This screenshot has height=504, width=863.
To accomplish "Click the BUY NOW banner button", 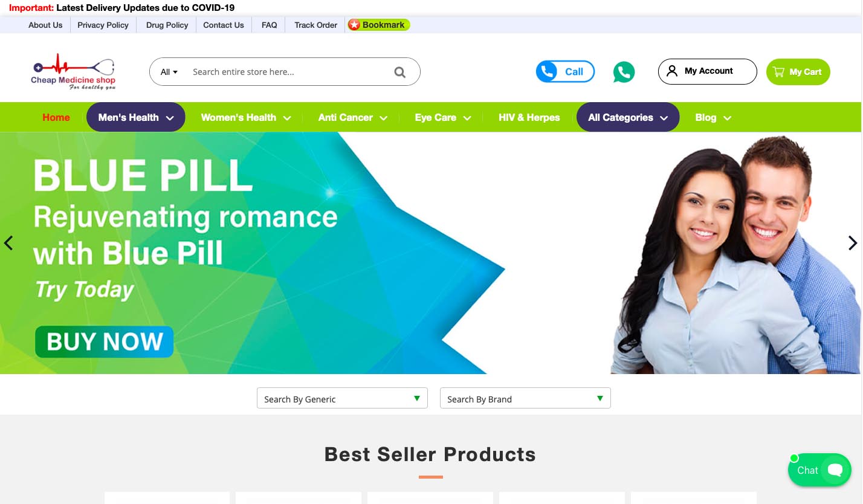I will tap(105, 341).
